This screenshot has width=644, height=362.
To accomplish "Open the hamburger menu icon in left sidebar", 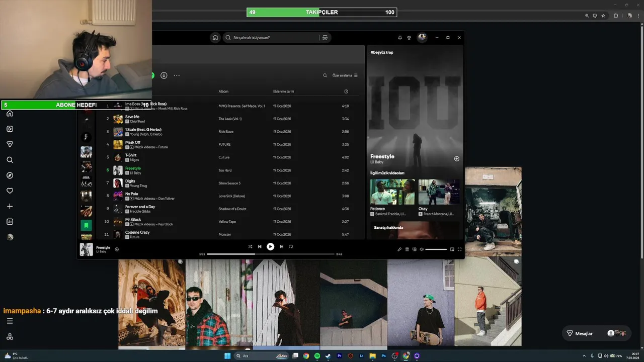I will click(x=10, y=321).
